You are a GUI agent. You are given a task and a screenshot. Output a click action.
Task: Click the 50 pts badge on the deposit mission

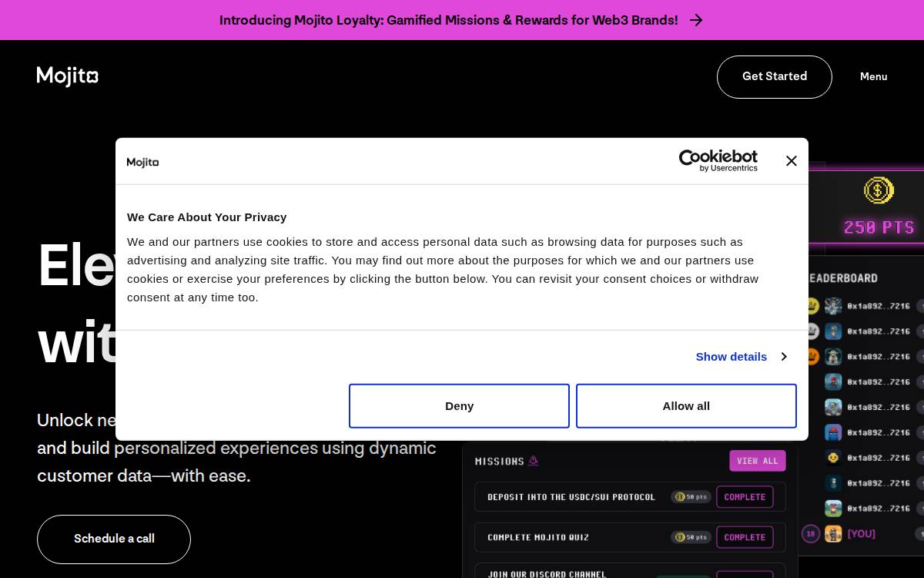click(x=691, y=497)
